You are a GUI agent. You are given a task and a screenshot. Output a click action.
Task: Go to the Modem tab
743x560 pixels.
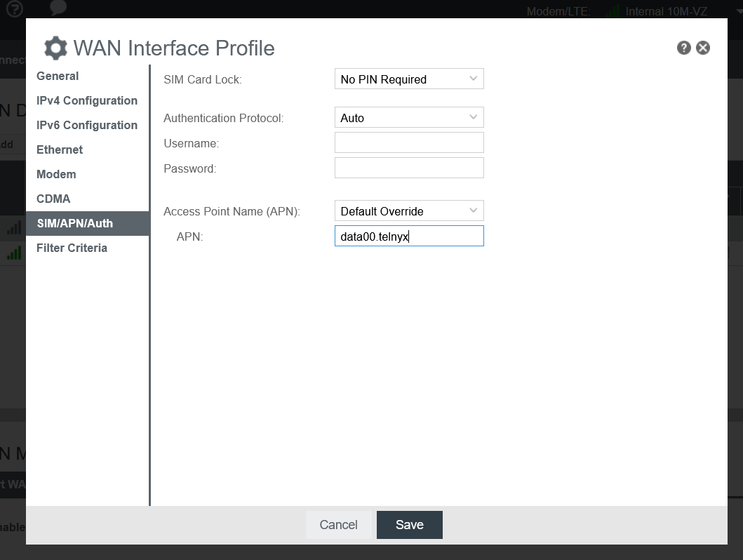pyautogui.click(x=56, y=174)
